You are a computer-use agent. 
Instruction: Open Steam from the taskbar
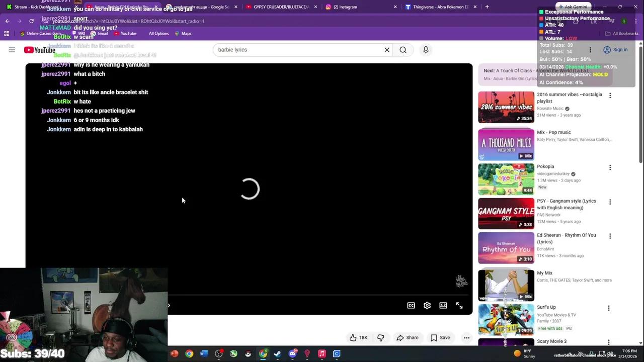click(277, 354)
